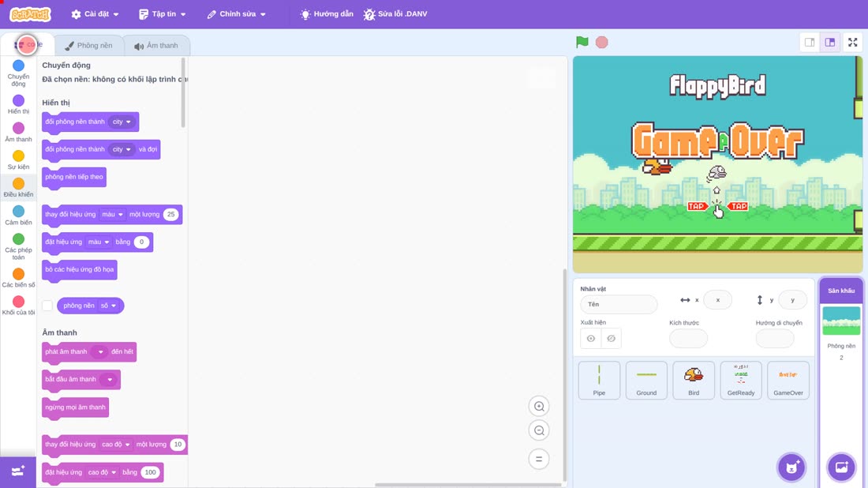Jump to Sự kiện block category
Screen dimensions: 868x488
pyautogui.click(x=18, y=160)
